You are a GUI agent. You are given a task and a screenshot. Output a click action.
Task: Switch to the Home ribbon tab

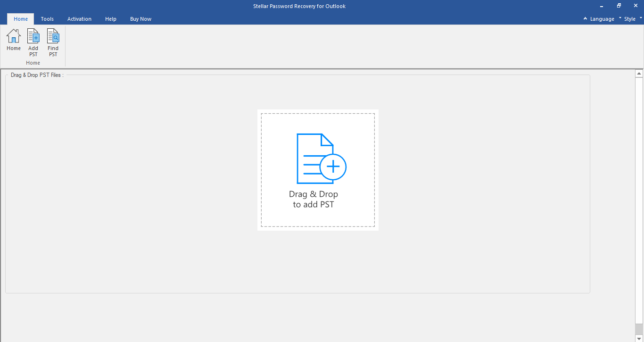(x=21, y=19)
